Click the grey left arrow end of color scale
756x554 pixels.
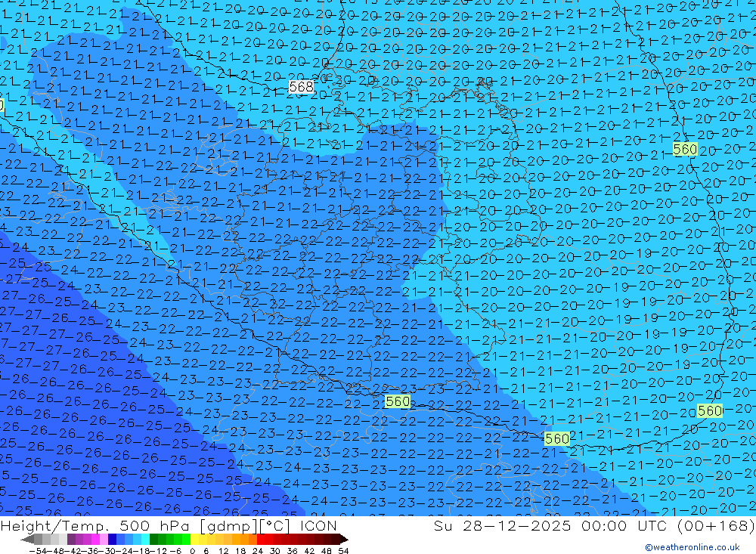pos(27,539)
